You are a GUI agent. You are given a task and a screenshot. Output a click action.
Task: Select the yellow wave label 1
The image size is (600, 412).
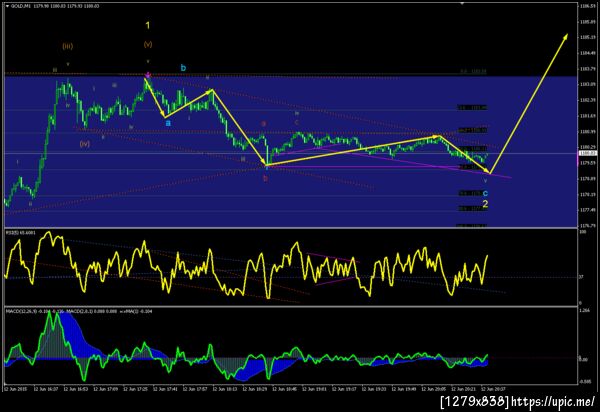pyautogui.click(x=148, y=26)
